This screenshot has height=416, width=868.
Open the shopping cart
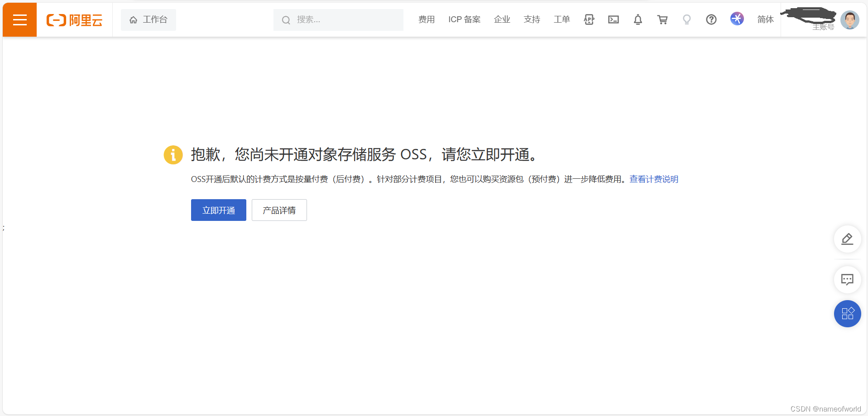[662, 19]
